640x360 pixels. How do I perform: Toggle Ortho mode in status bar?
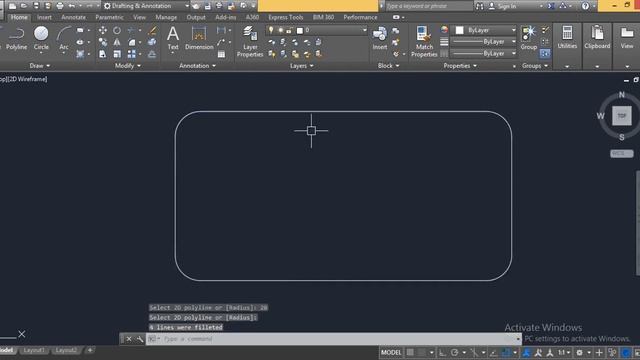[x=442, y=352]
